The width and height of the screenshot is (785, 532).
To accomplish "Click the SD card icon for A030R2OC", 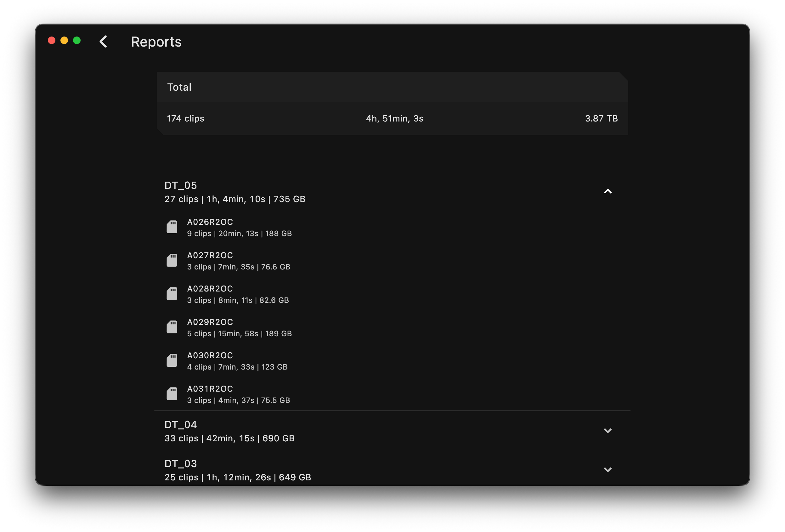I will 172,360.
